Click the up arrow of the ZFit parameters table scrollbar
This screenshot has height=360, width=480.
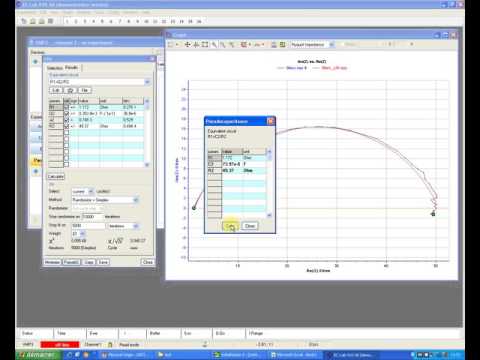[147, 101]
